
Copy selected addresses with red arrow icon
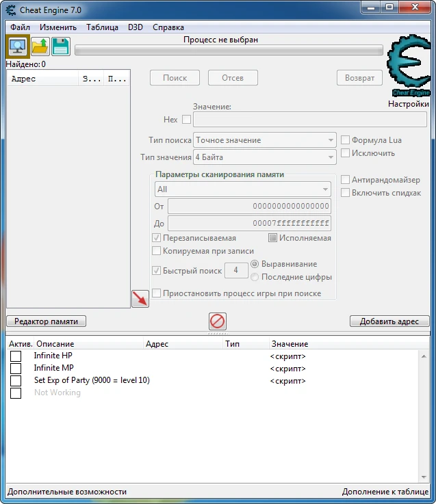point(140,299)
